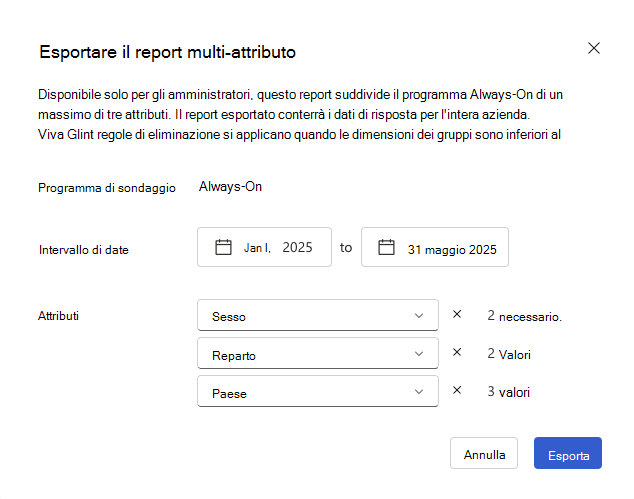Open the end date calendar icon
This screenshot has width=634, height=499.
click(386, 247)
